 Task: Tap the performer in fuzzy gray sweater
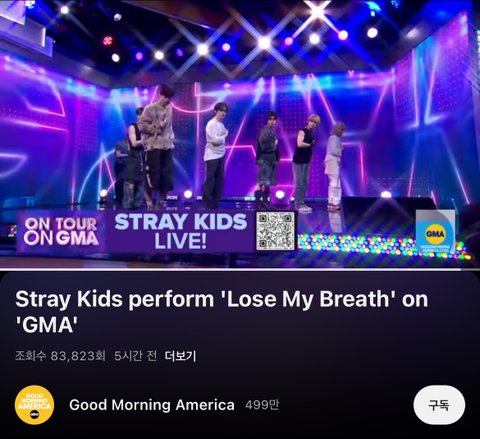tap(157, 143)
